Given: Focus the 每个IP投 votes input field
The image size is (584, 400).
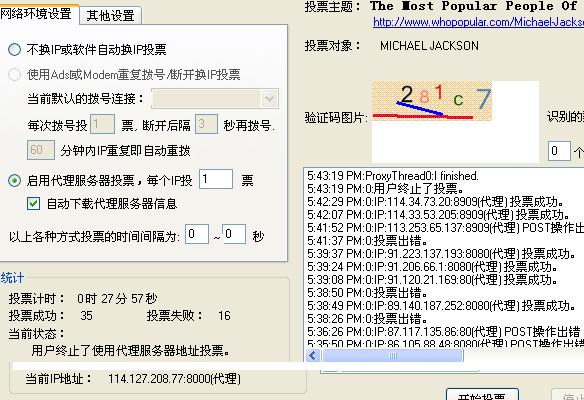Looking at the screenshot, I should coord(216,179).
